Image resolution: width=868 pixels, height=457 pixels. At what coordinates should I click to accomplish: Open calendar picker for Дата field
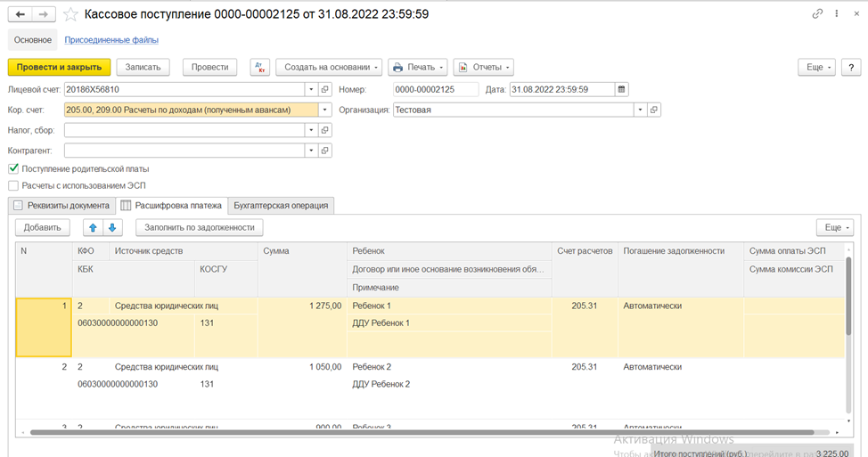pyautogui.click(x=622, y=89)
